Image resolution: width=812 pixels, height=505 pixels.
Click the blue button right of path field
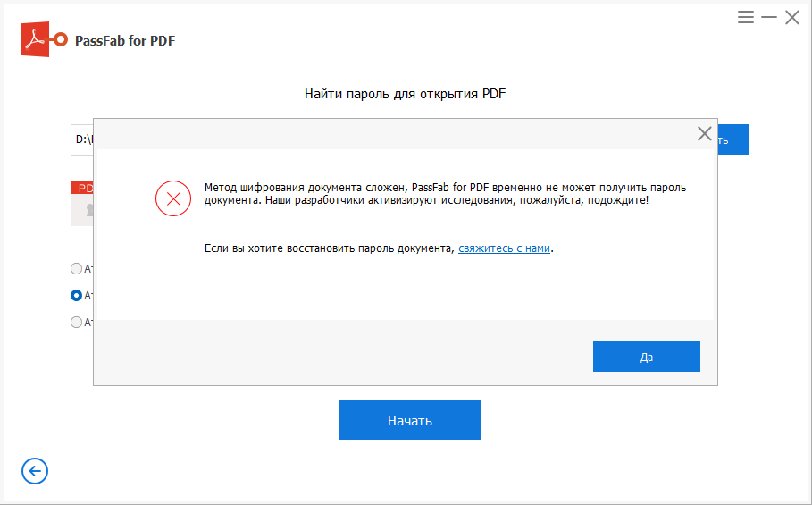[x=732, y=139]
